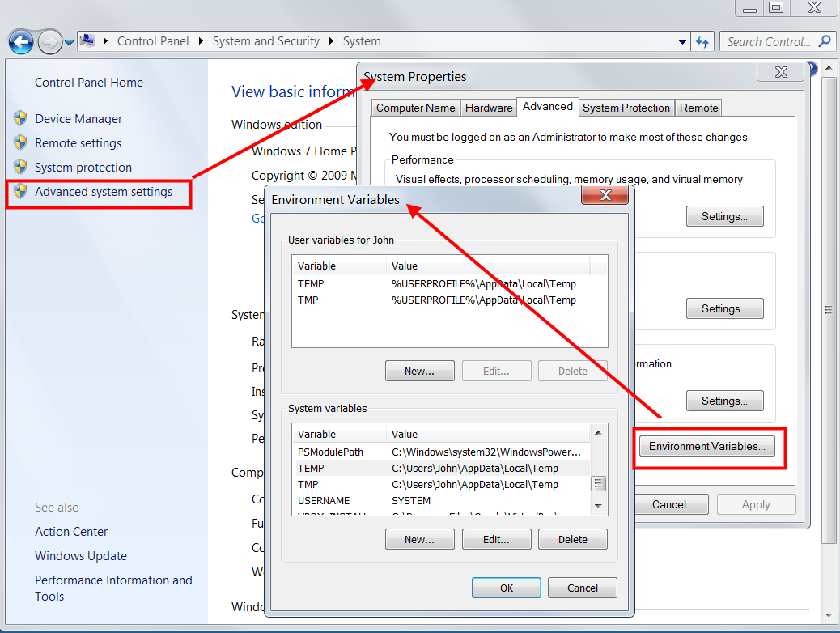840x633 pixels.
Task: Select System and Security in the breadcrumb
Action: click(x=265, y=41)
